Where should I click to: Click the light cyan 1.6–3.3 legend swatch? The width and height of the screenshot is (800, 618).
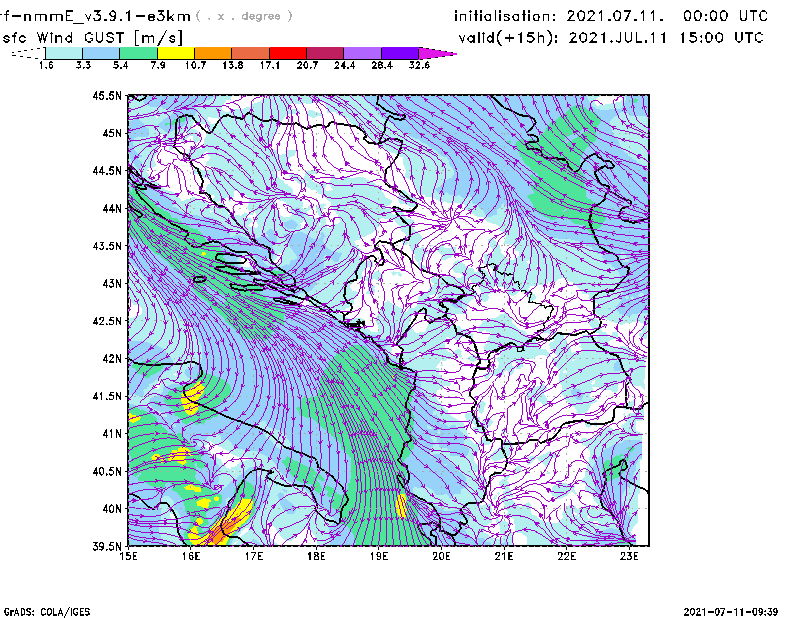click(x=64, y=53)
